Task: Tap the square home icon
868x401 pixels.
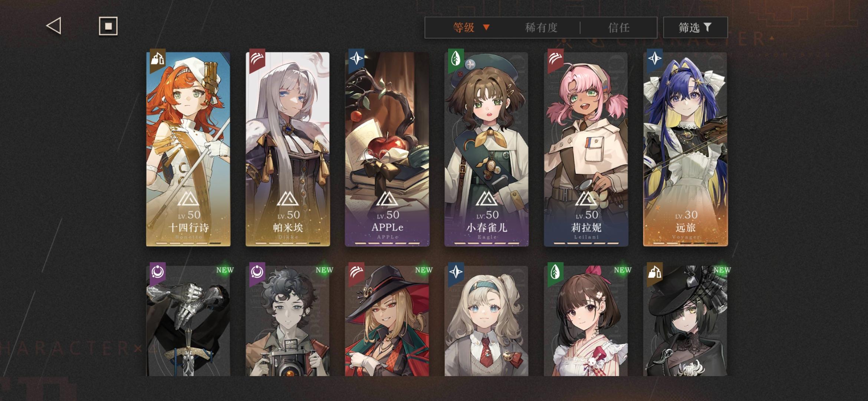Action: click(108, 26)
